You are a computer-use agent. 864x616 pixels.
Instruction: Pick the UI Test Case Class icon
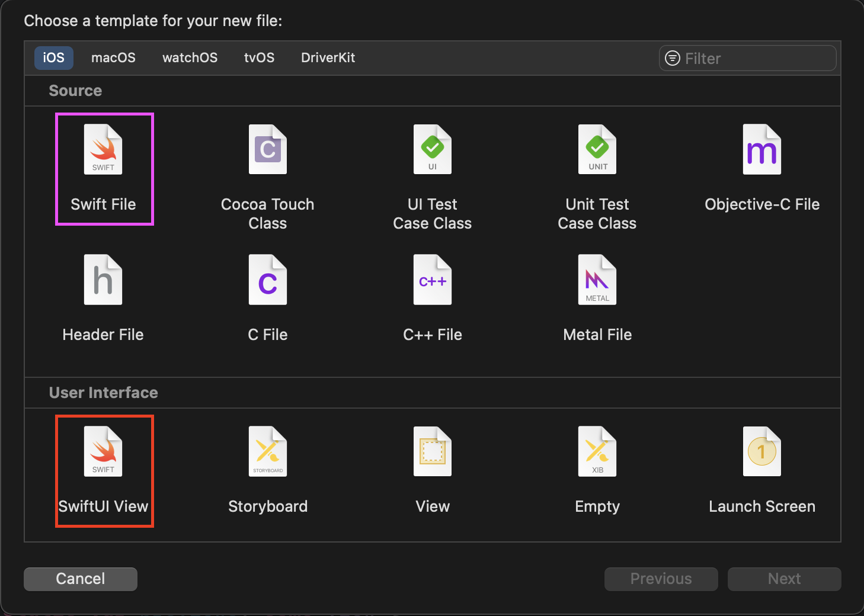click(x=433, y=149)
